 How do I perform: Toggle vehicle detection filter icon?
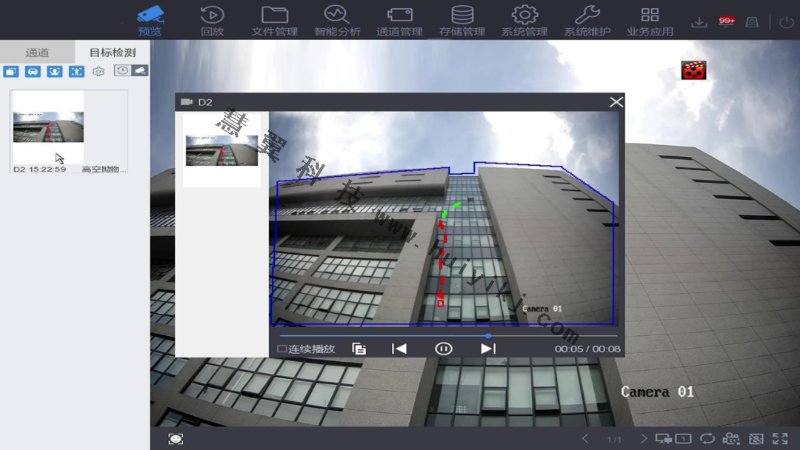[32, 71]
